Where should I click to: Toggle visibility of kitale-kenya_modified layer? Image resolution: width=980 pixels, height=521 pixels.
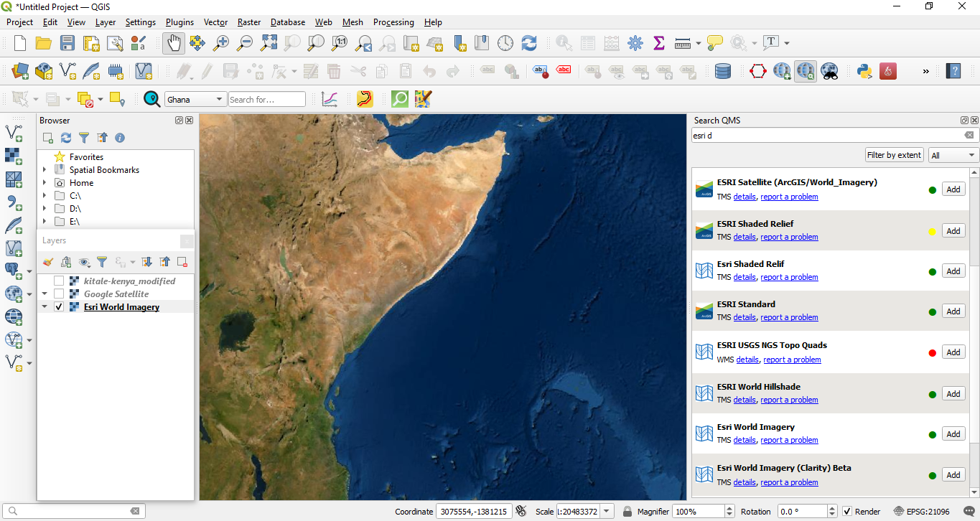[59, 281]
